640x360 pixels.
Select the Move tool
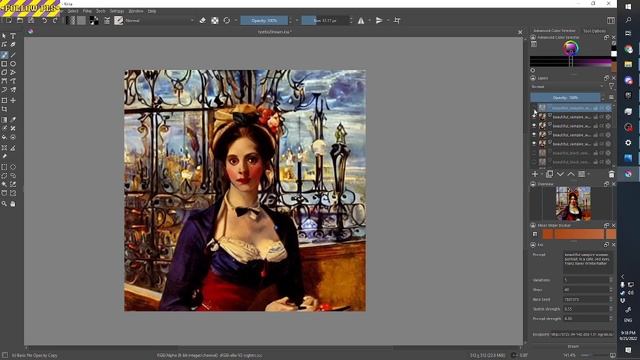point(13,100)
